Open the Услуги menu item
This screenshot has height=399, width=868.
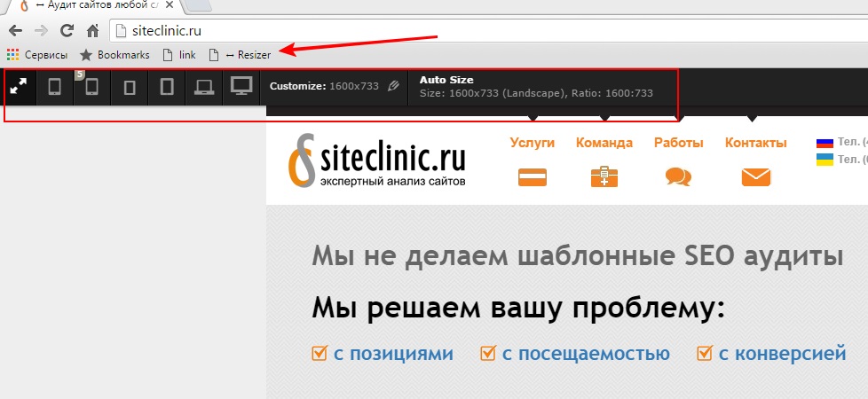point(533,143)
